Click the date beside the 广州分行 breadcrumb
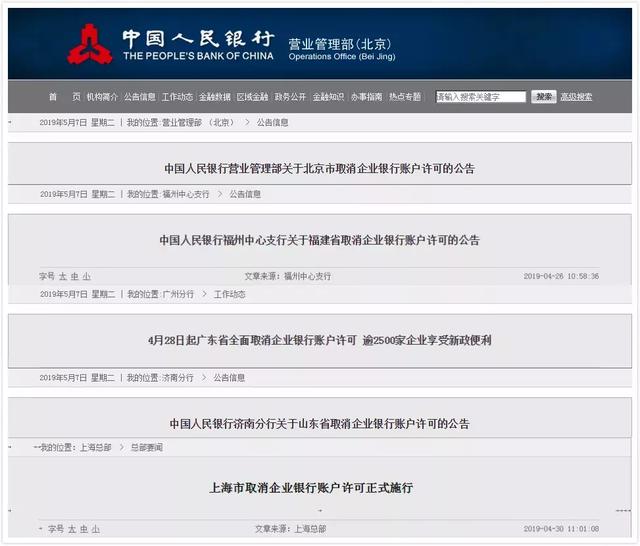The height and width of the screenshot is (546, 640). [x=77, y=294]
